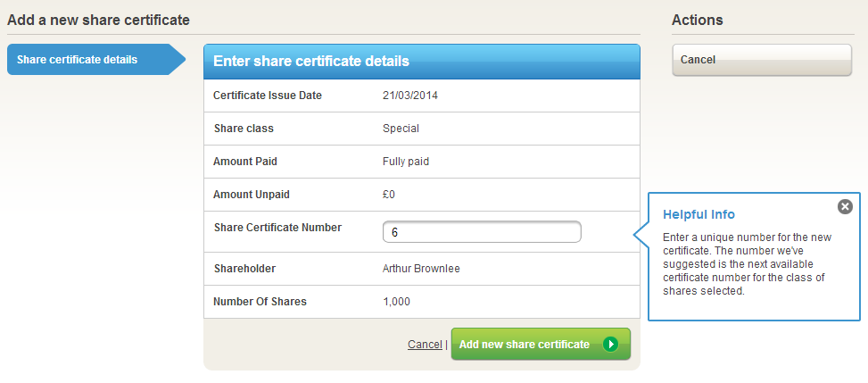Click the Enter share certificate details header
This screenshot has height=383, width=868.
pos(311,61)
